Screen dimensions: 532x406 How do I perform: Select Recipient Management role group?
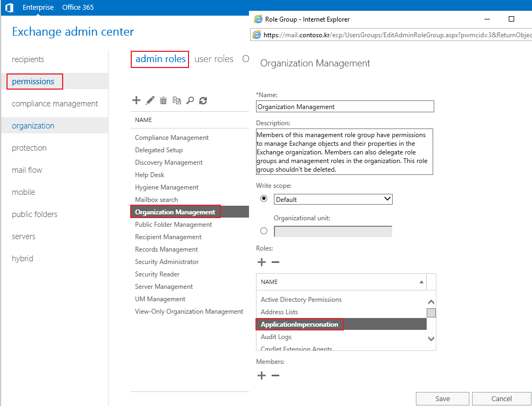[x=169, y=237]
